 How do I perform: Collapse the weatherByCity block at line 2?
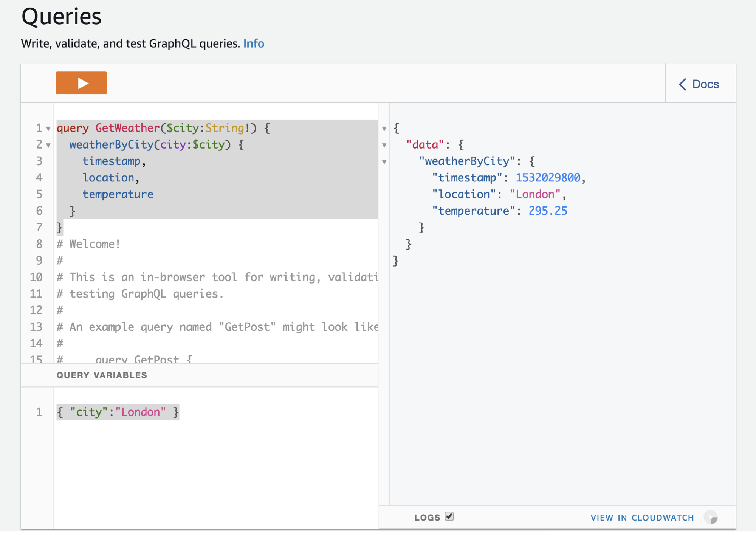(48, 145)
